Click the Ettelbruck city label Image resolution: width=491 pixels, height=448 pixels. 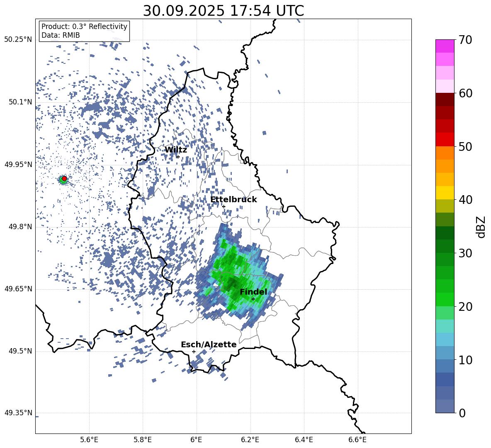point(233,200)
